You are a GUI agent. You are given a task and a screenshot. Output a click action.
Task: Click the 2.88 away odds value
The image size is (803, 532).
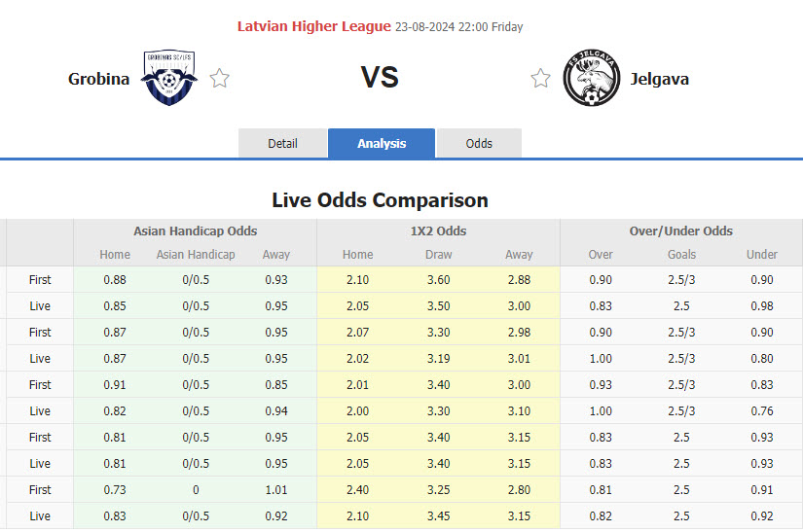pos(519,279)
